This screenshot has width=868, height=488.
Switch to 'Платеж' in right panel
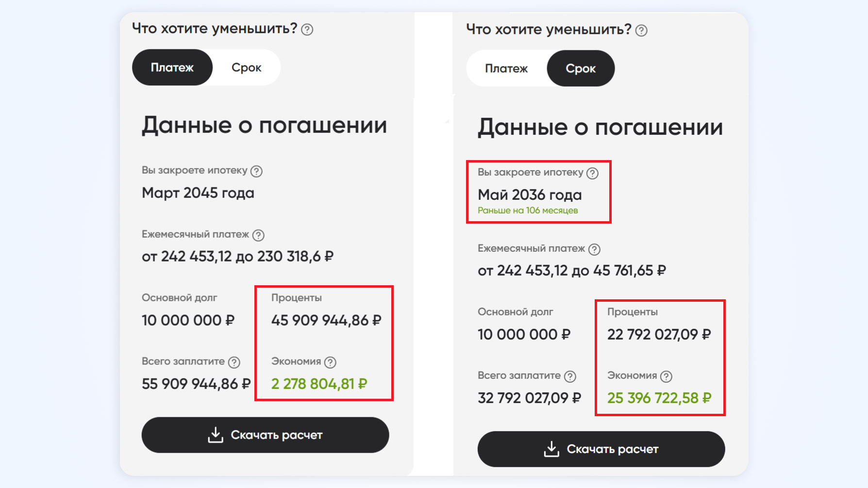(506, 68)
